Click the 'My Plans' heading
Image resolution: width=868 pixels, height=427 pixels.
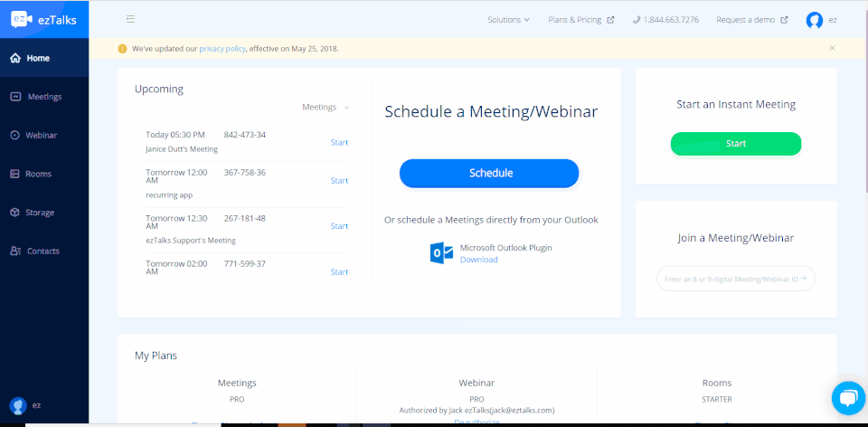[x=156, y=356]
